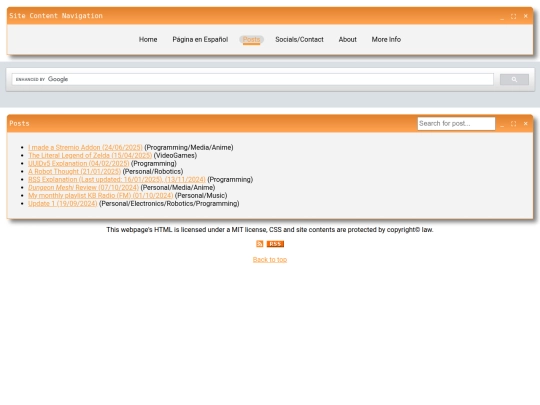The width and height of the screenshot is (540, 405).
Task: Open 'The Literal Legend of Zelda' post
Action: (90, 155)
